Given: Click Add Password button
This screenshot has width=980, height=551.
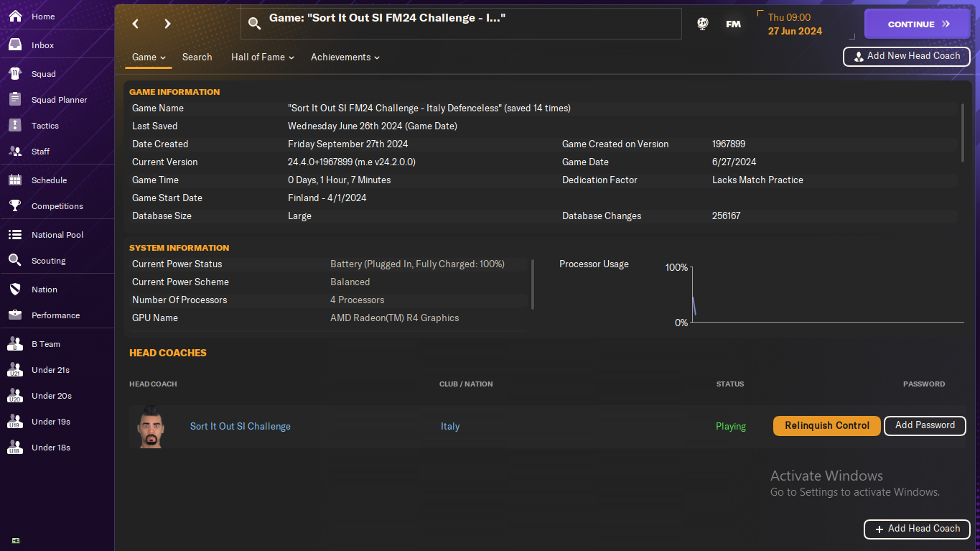Looking at the screenshot, I should [925, 425].
